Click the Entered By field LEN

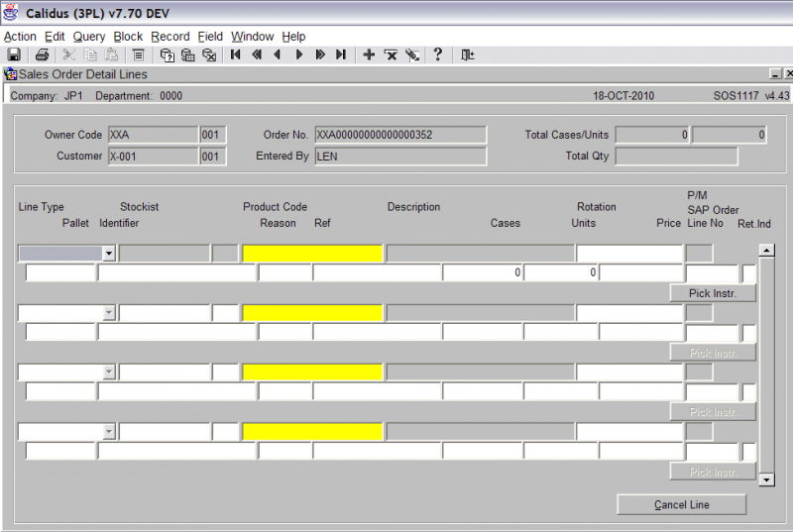pyautogui.click(x=400, y=157)
